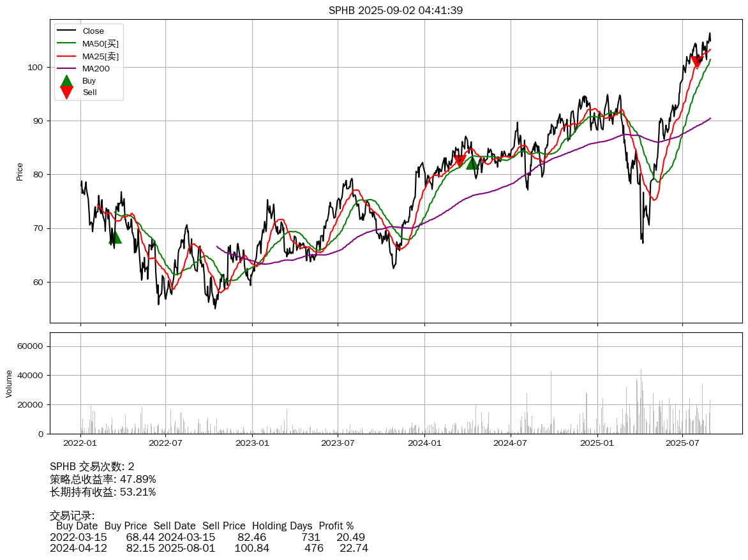This screenshot has height=560, width=748.
Task: Select the red MA25 legend line swatch
Action: [x=66, y=56]
